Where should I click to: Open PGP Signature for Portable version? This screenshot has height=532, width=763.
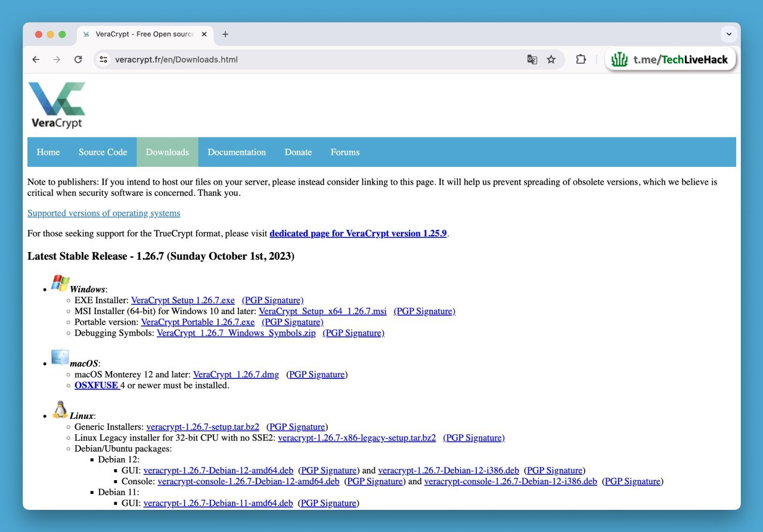(x=293, y=322)
